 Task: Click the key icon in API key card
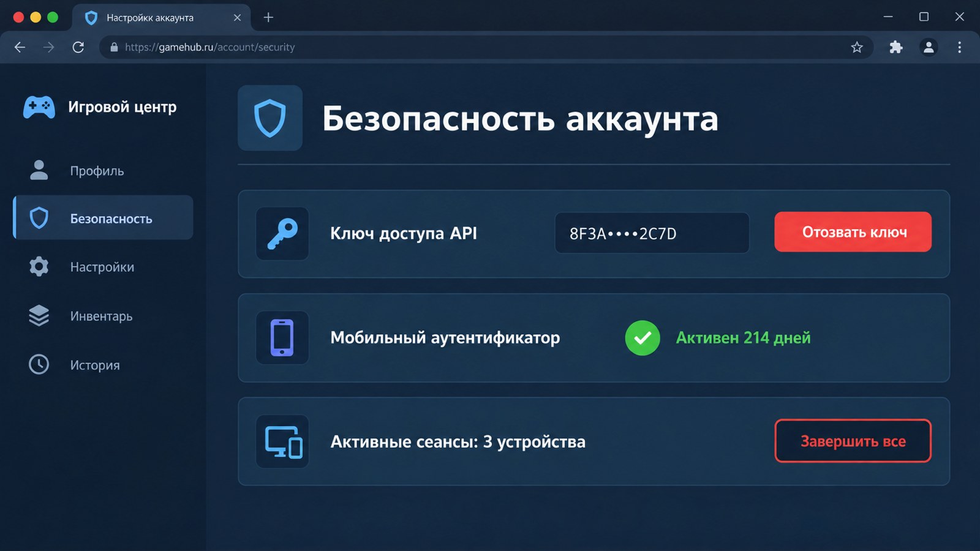click(282, 233)
